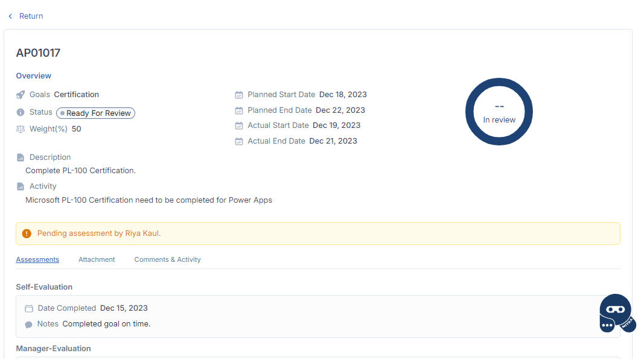Go back using the Return chevron arrow

point(10,16)
